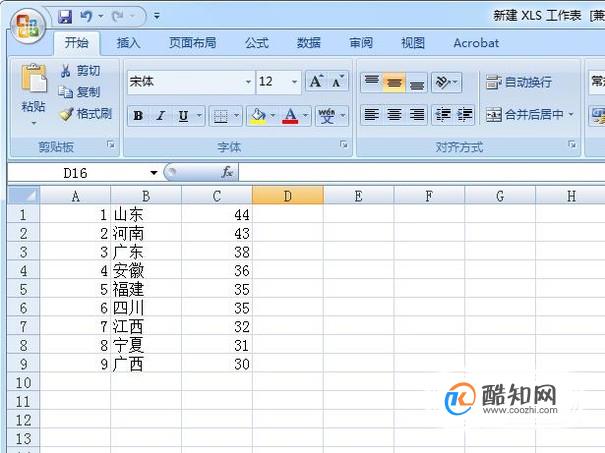Toggle top vertical alignment
Image resolution: width=605 pixels, height=453 pixels.
(372, 82)
